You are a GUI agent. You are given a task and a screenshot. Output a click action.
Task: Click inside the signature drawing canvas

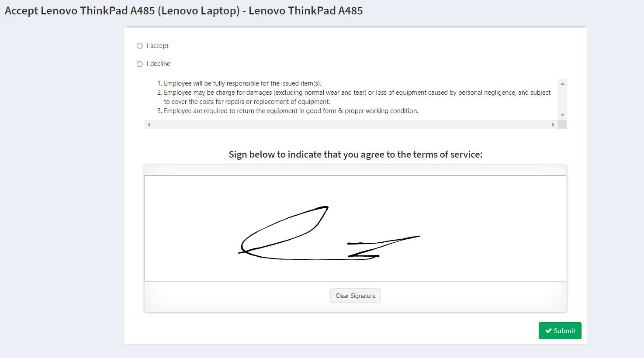pyautogui.click(x=355, y=228)
